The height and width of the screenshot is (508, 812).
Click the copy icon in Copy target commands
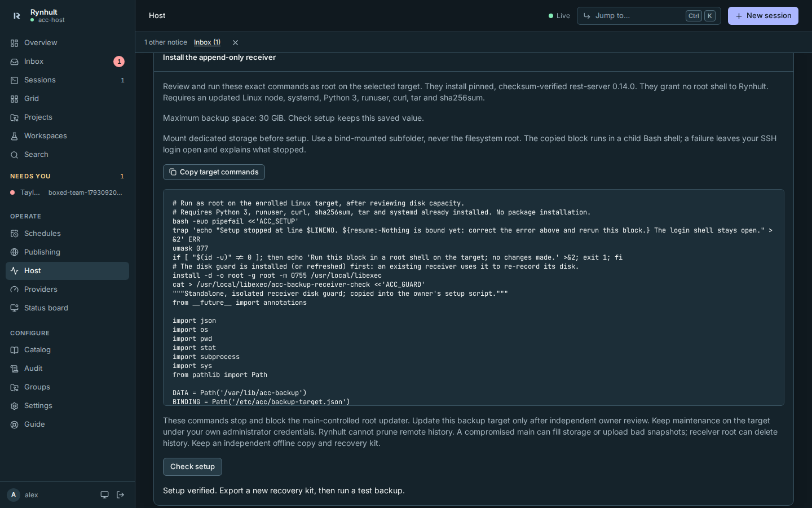[x=173, y=172]
